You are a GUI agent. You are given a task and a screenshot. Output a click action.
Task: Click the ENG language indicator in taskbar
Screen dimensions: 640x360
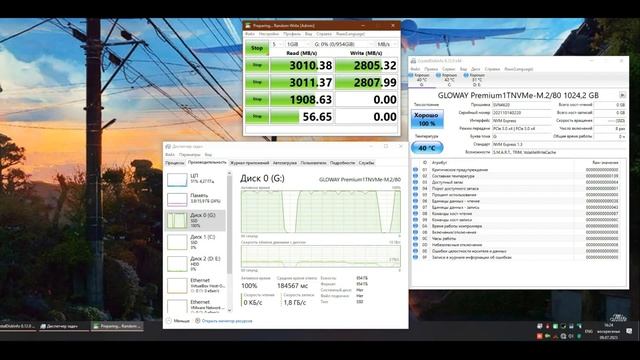click(589, 331)
